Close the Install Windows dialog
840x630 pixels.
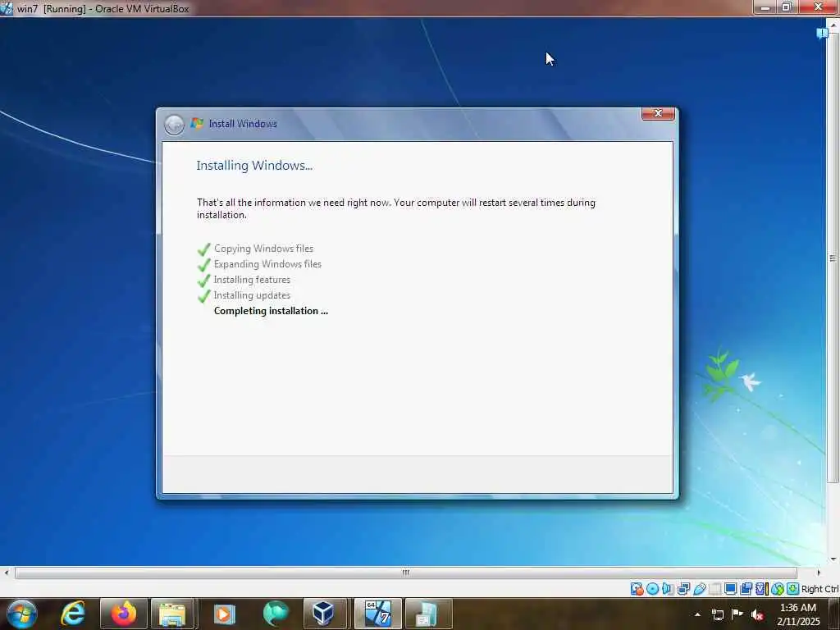658,113
